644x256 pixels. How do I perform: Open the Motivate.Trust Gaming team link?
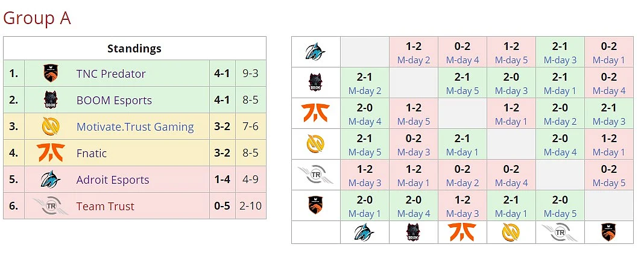click(135, 126)
